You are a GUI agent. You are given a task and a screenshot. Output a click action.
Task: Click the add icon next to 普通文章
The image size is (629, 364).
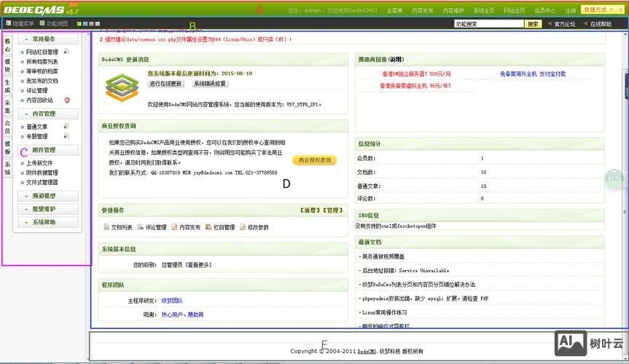point(66,127)
